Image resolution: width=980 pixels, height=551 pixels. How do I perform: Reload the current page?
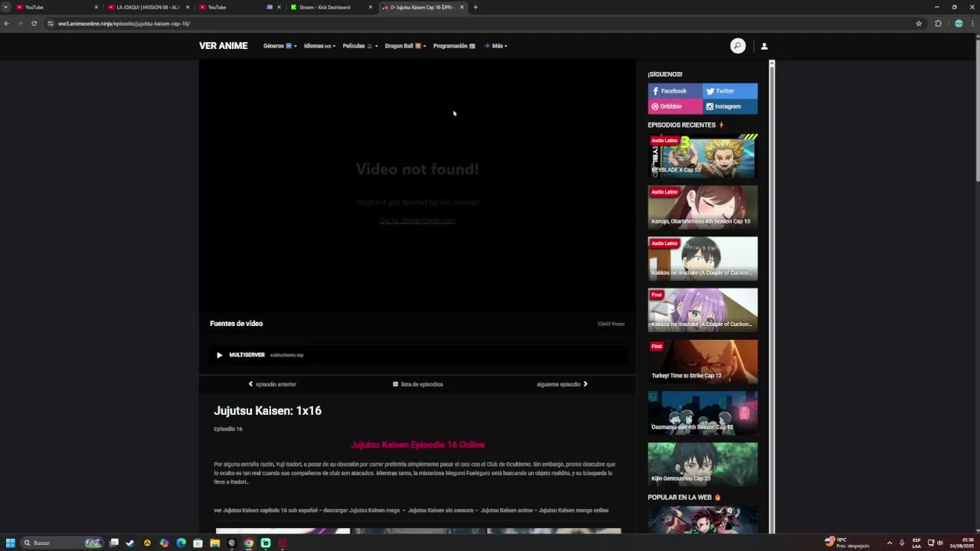point(34,24)
